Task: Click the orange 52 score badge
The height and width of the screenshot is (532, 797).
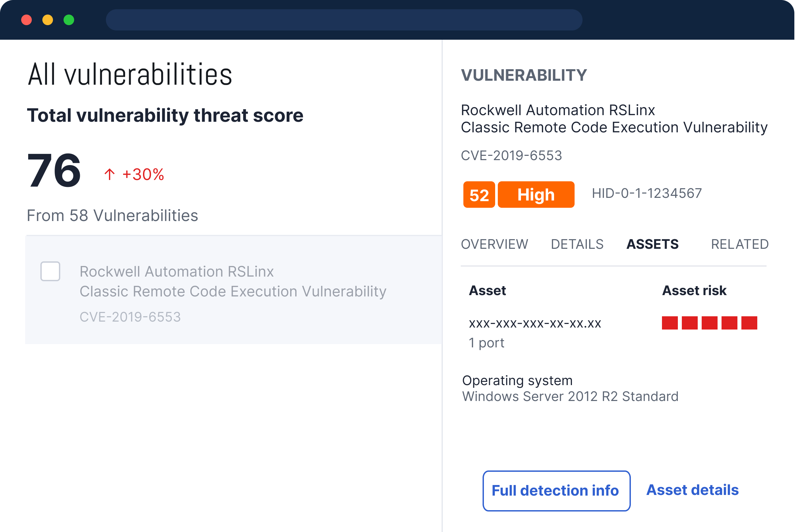Action: pos(479,195)
